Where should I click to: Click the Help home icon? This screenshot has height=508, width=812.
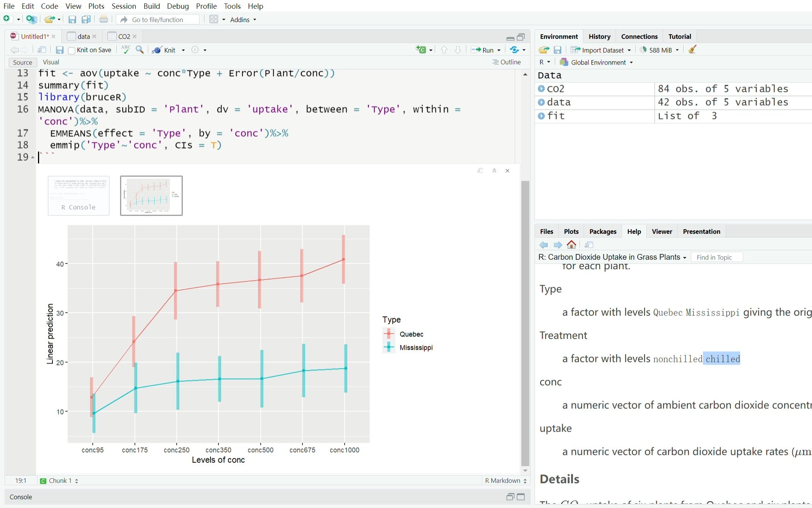(x=571, y=244)
